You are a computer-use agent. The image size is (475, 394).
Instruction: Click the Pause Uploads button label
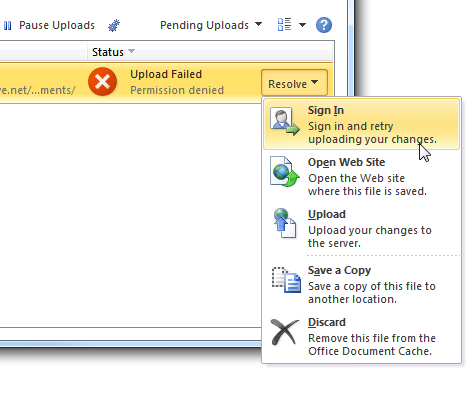57,25
